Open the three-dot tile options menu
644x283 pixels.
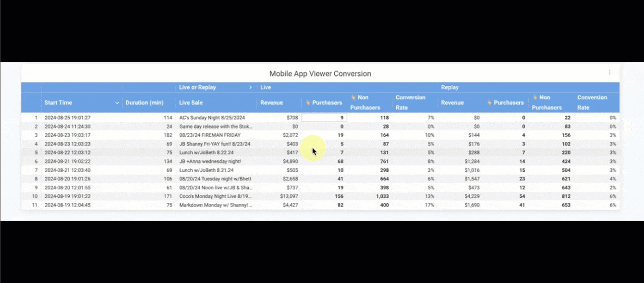click(x=609, y=72)
